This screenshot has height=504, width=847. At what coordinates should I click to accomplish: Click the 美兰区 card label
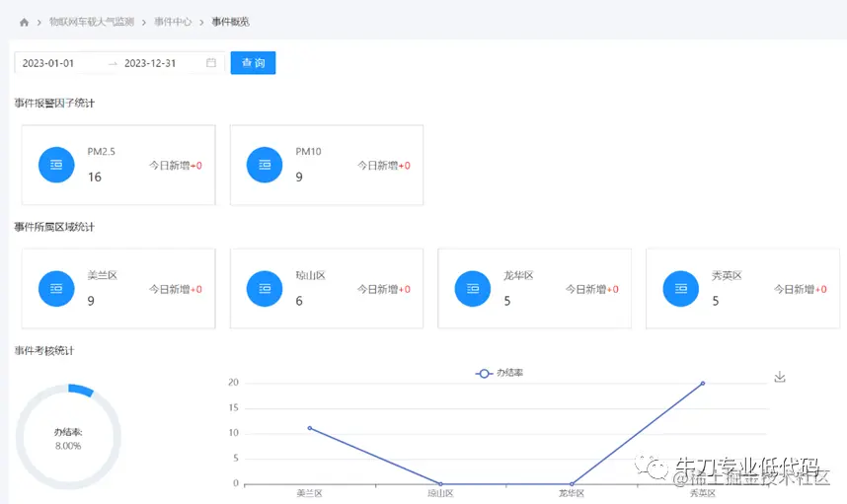point(102,276)
